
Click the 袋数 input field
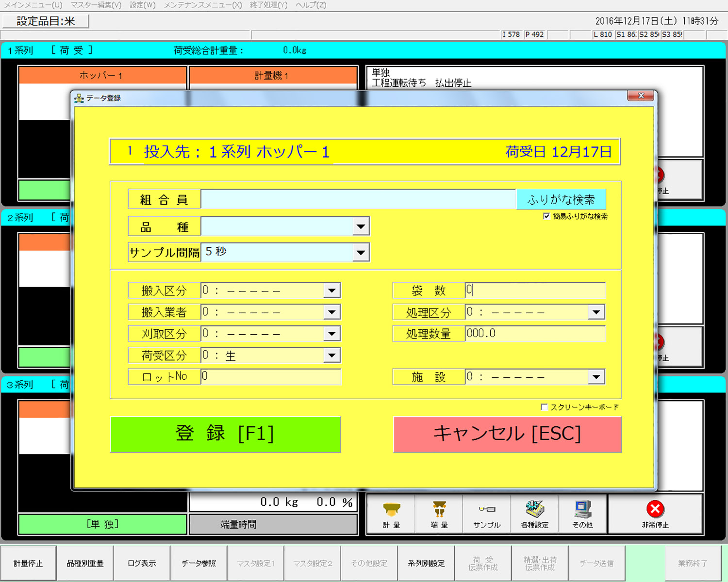[535, 291]
